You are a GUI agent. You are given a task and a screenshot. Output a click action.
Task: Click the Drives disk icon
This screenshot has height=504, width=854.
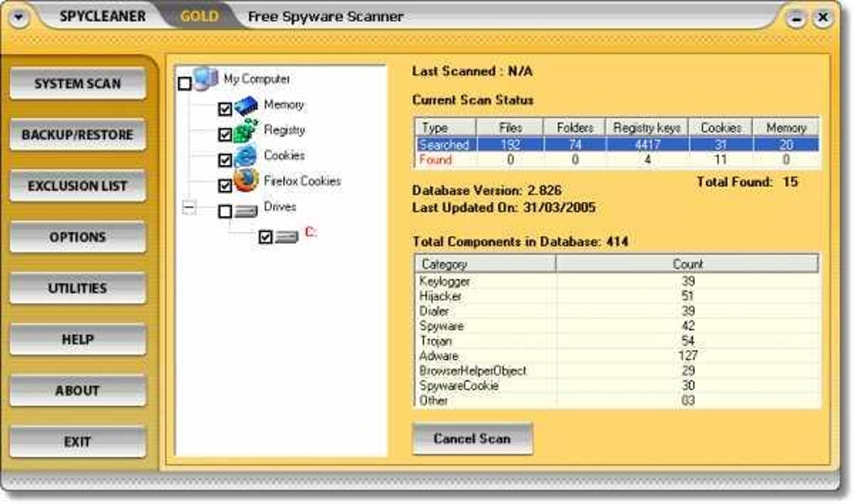(246, 211)
